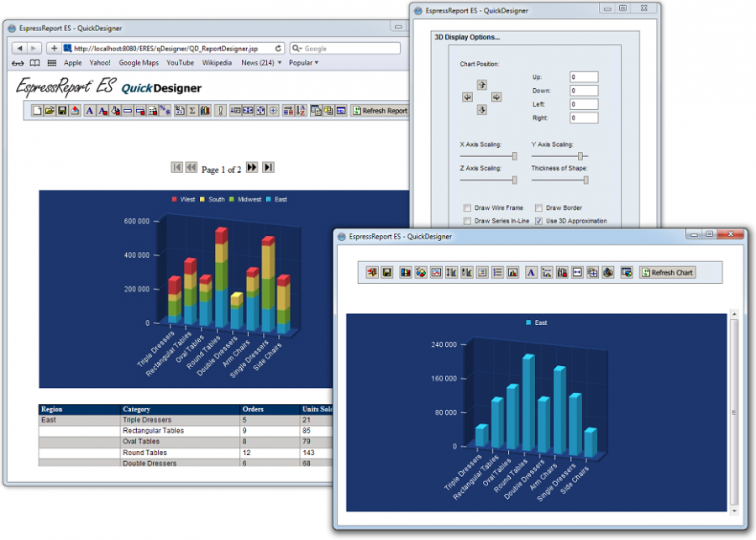Click the exclamation mark icon in the report toolbar
The width and height of the screenshot is (756, 540).
pos(220,111)
